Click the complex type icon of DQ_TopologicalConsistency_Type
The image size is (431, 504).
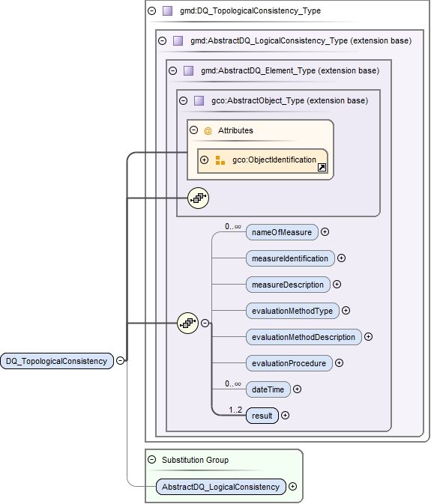point(167,10)
